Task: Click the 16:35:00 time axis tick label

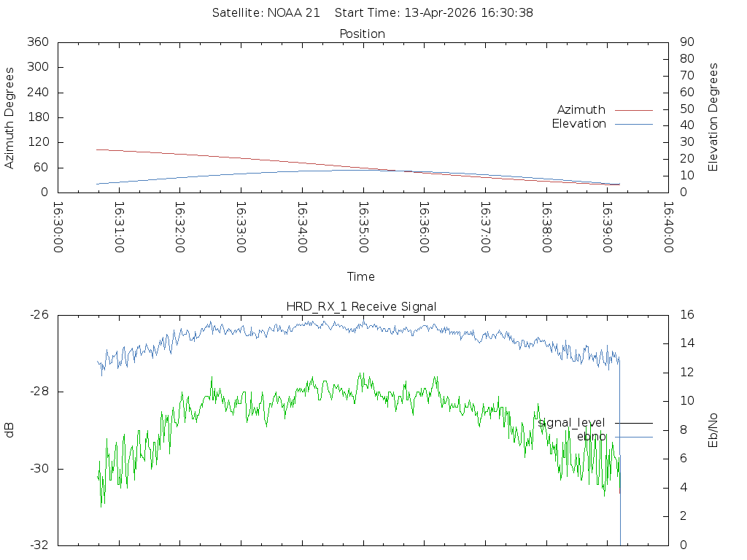Action: [x=363, y=227]
